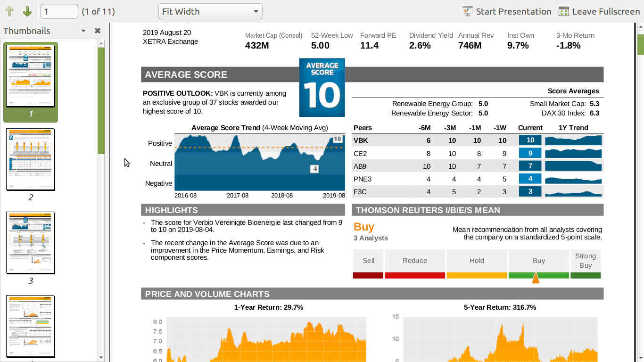644x362 pixels.
Task: Click the 52-Week Low value 5.00
Action: tap(320, 46)
